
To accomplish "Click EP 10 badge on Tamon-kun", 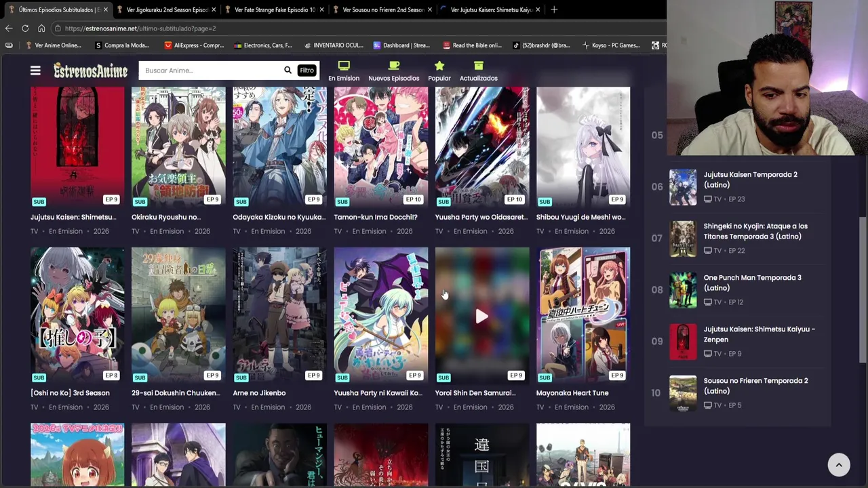I will point(414,199).
